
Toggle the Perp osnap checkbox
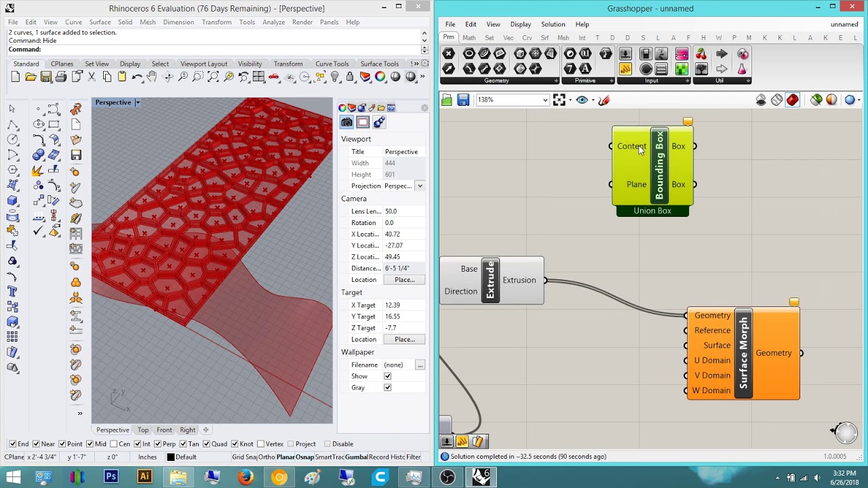[x=157, y=444]
